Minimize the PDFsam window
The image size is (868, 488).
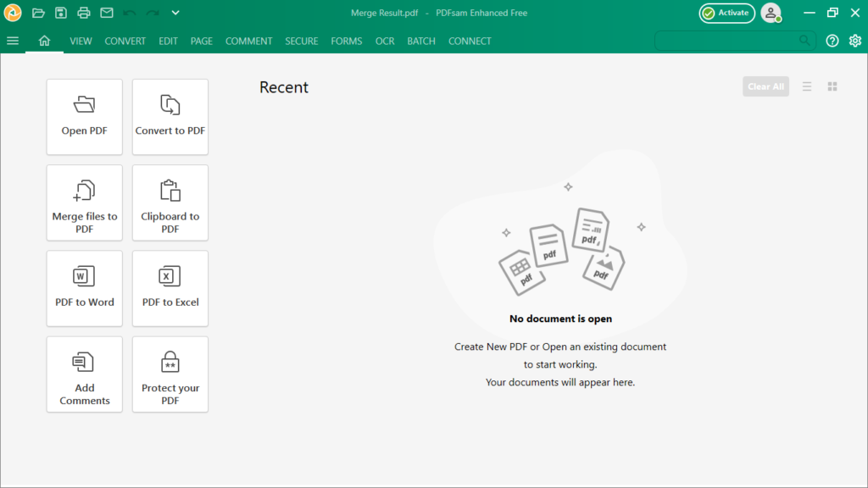tap(810, 13)
